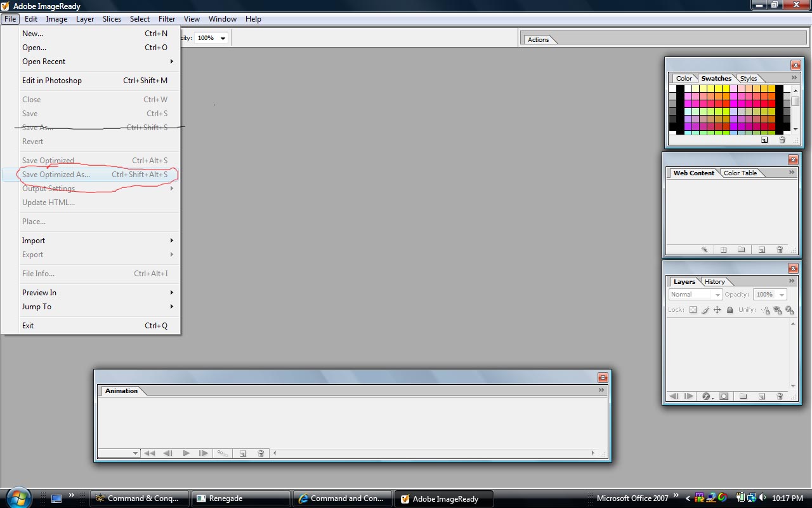Click the folder icon in Web Content panel
812x508 pixels.
point(741,250)
